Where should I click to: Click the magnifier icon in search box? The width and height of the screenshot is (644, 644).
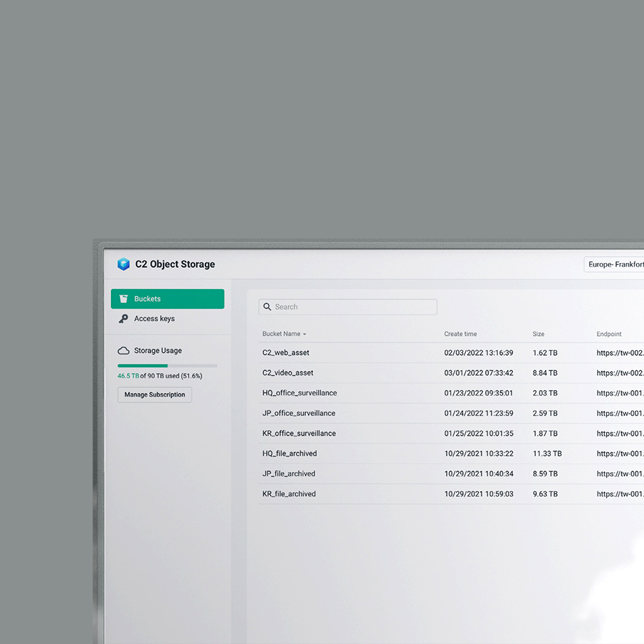pos(267,307)
